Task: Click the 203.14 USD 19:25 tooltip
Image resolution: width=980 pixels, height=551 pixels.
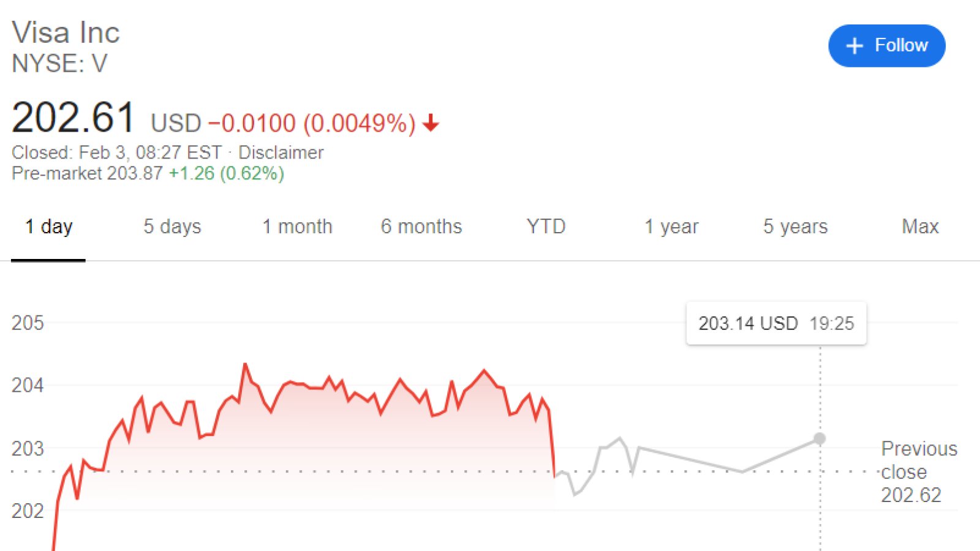Action: click(x=776, y=323)
